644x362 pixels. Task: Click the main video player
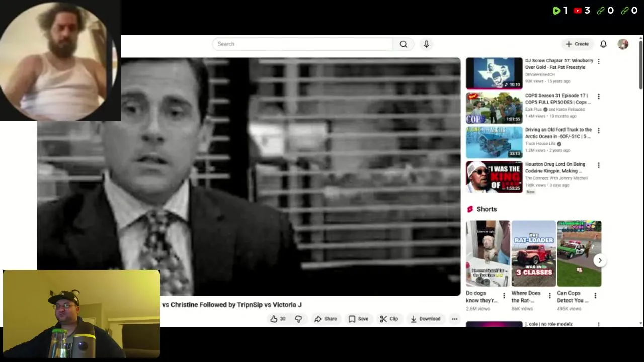[x=249, y=176]
